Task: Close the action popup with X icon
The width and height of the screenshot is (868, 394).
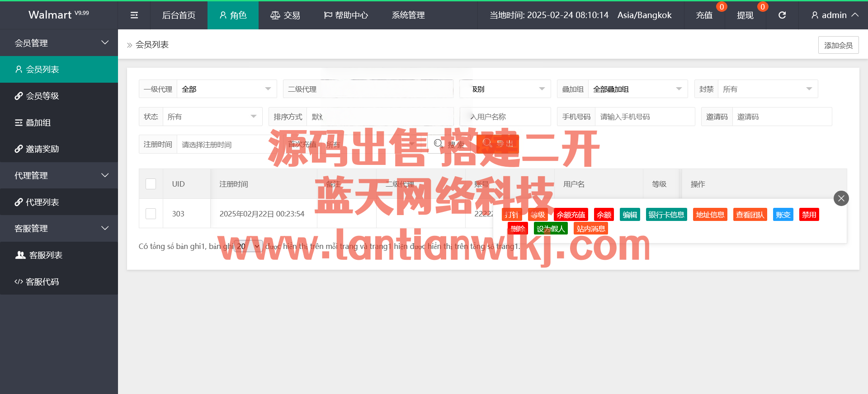Action: click(841, 198)
